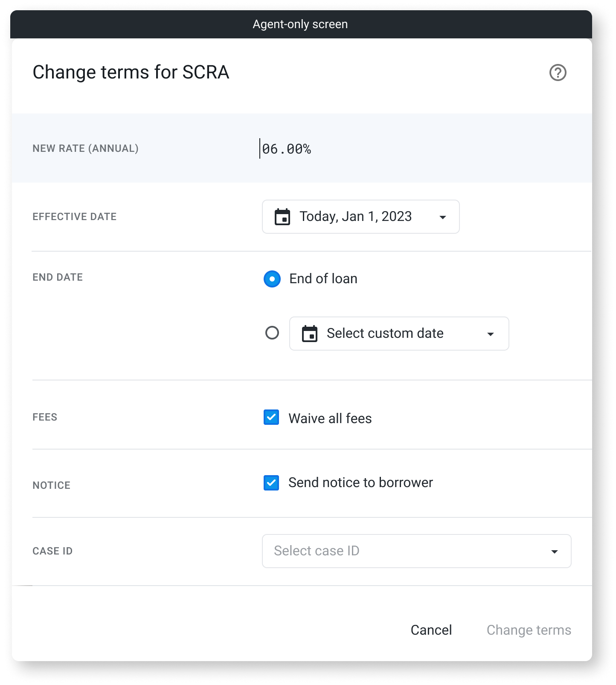The width and height of the screenshot is (616, 685).
Task: Click the Send notice to borrower label
Action: (x=360, y=482)
